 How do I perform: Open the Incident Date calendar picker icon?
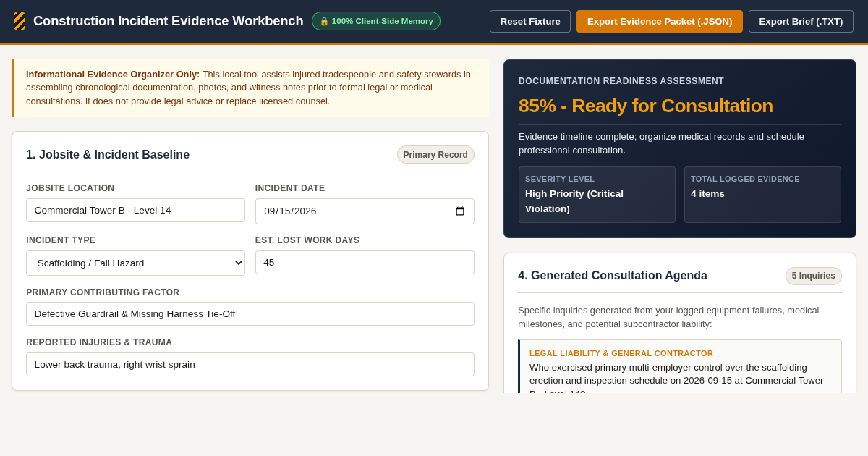coord(460,211)
